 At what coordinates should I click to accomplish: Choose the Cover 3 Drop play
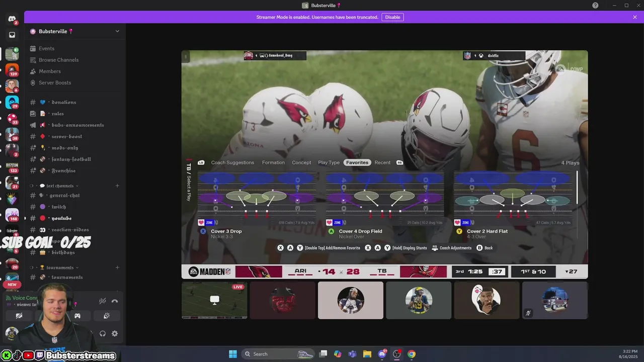click(257, 206)
